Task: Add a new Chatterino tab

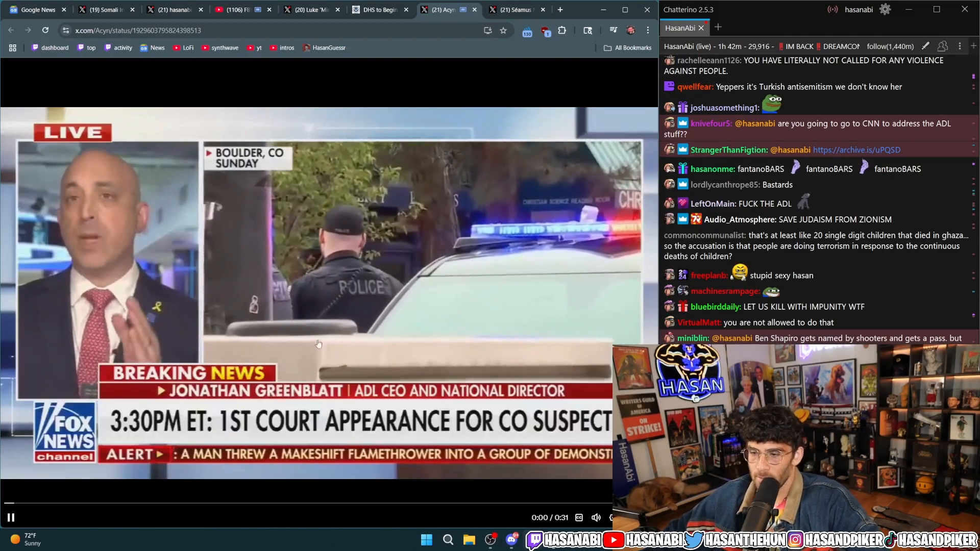Action: [718, 27]
